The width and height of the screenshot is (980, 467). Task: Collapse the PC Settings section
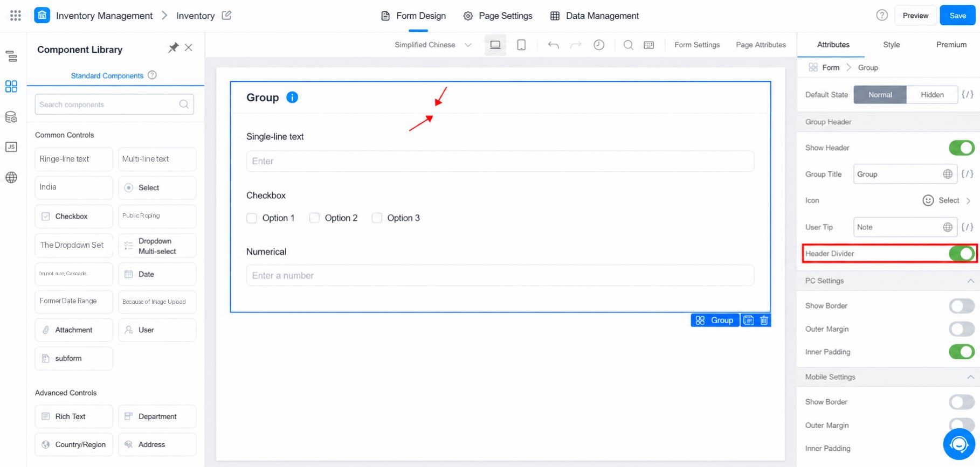click(x=970, y=281)
